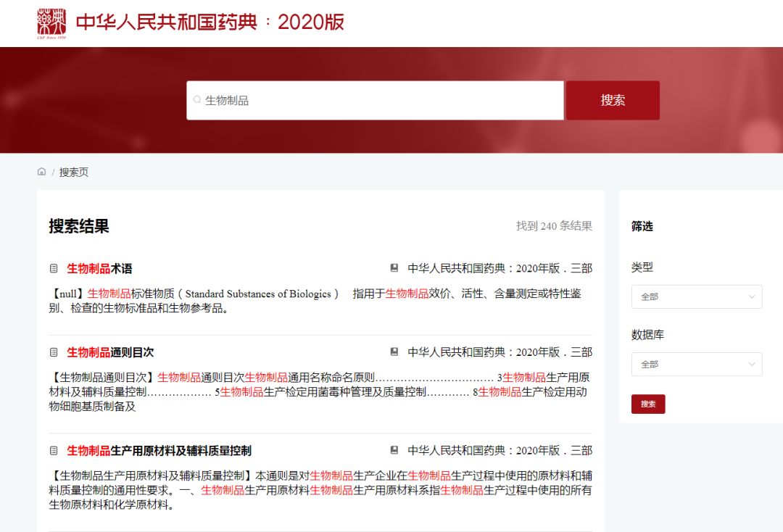Click the small 搜索 filter button

tap(648, 404)
